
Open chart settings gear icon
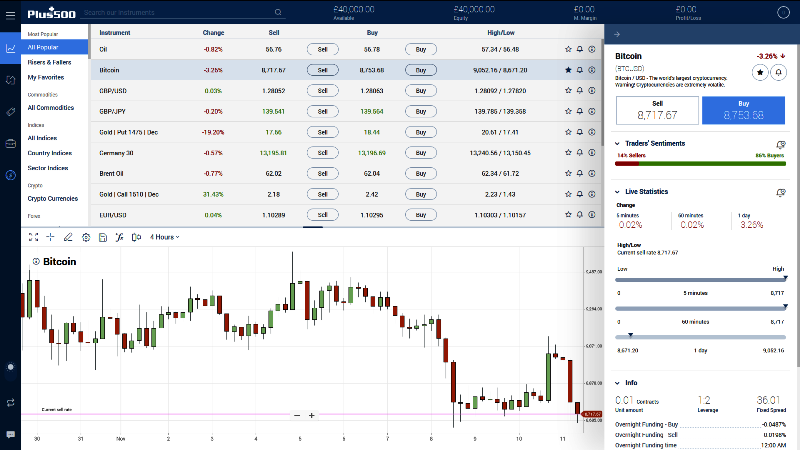86,237
